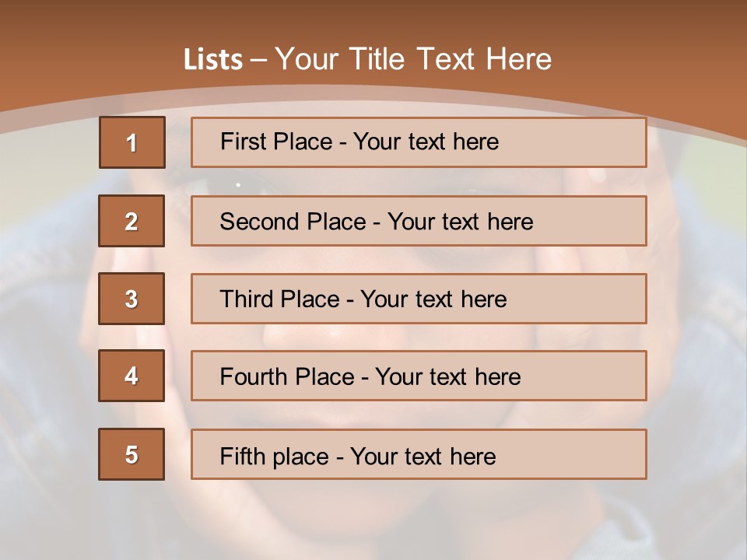This screenshot has height=560, width=747.
Task: Click blurred photo background below the fifth bar
Action: pos(373,517)
